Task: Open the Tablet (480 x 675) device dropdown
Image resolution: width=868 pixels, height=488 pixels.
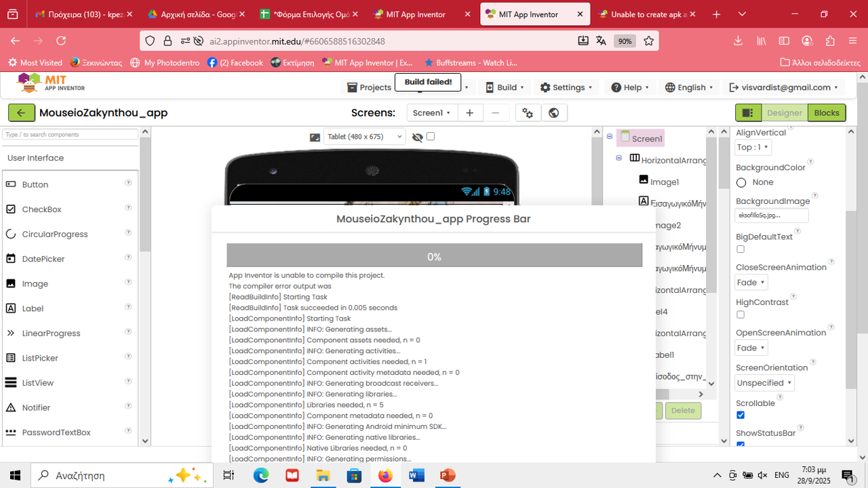Action: point(364,136)
